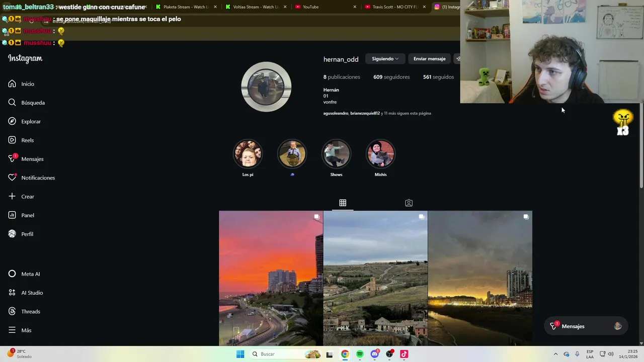Close the Travis Scott browser tab

pyautogui.click(x=424, y=7)
